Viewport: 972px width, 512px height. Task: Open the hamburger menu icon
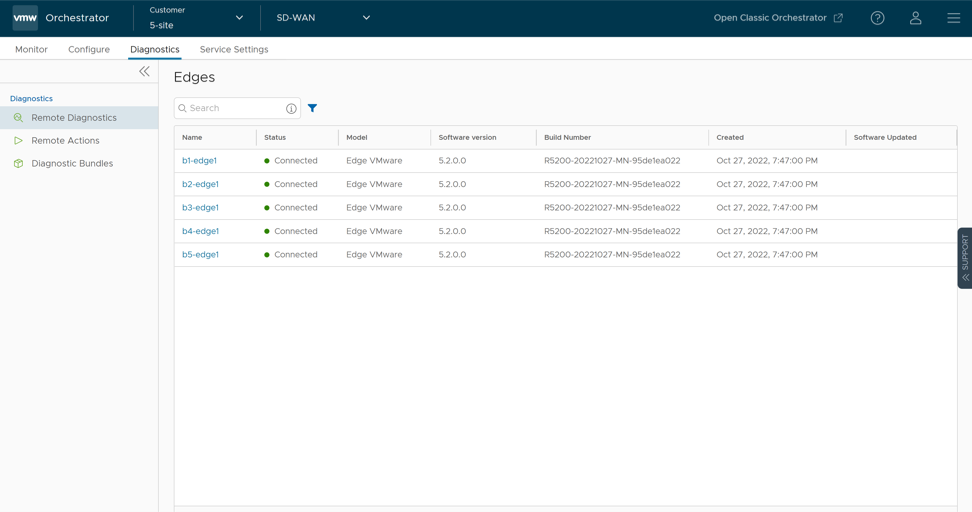pos(953,18)
